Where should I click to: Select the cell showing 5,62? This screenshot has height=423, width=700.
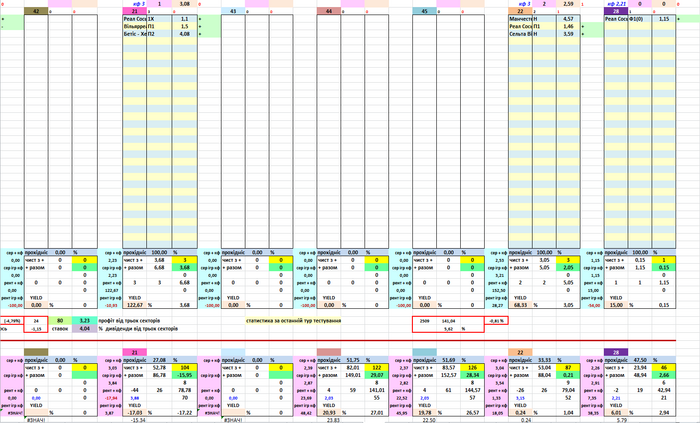pyautogui.click(x=448, y=328)
